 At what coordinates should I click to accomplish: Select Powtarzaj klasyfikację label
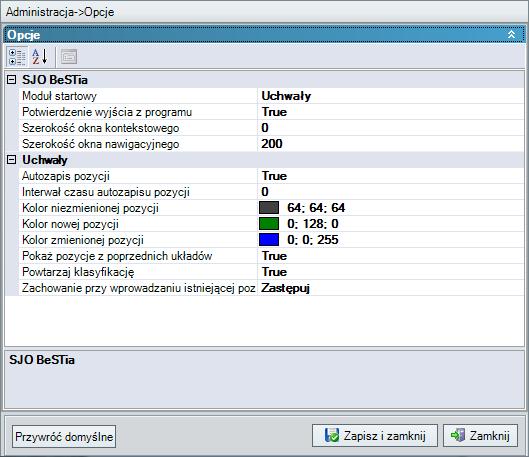pyautogui.click(x=78, y=272)
